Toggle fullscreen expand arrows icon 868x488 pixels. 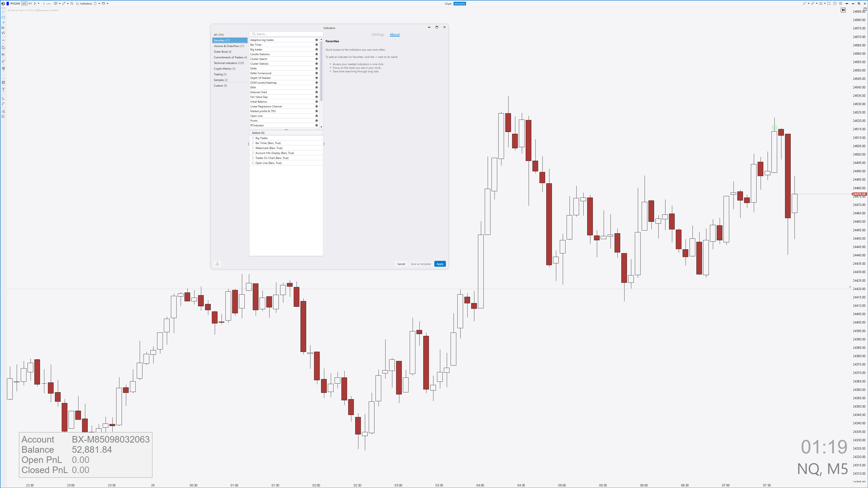[829, 3]
